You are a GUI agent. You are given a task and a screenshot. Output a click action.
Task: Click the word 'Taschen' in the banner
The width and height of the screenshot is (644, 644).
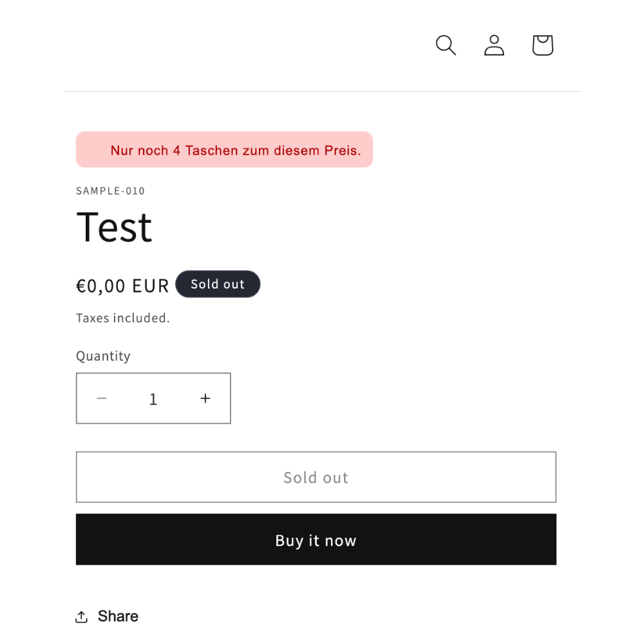click(x=211, y=150)
